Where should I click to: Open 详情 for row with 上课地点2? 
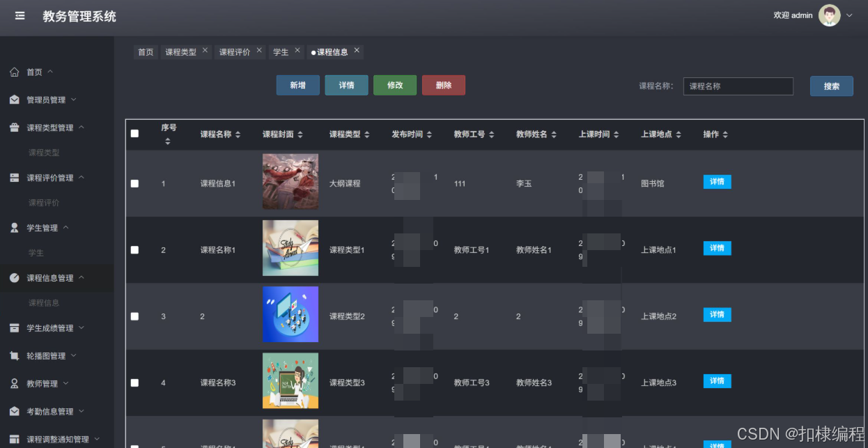click(x=717, y=315)
